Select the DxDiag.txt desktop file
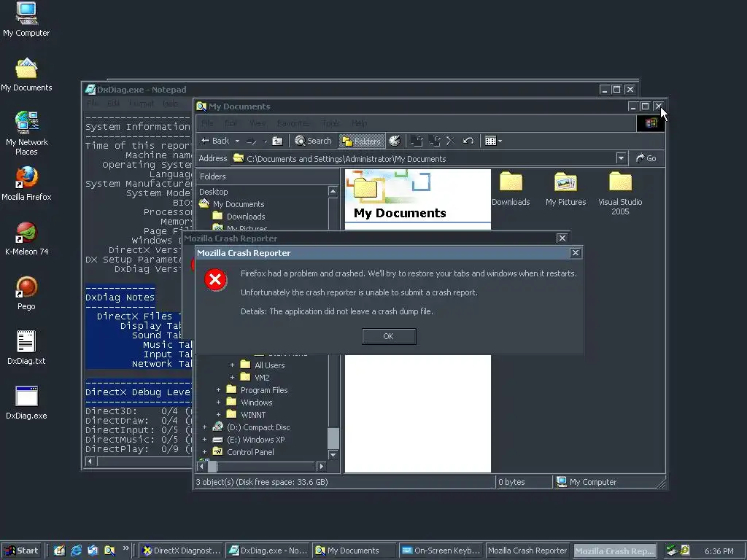This screenshot has width=747, height=560. click(x=26, y=348)
